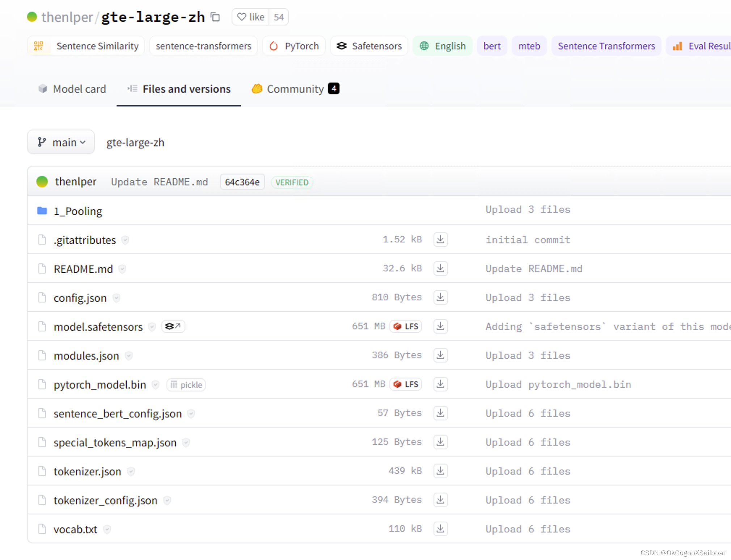Open the .gitattributes file
Image resolution: width=731 pixels, height=560 pixels.
(85, 240)
